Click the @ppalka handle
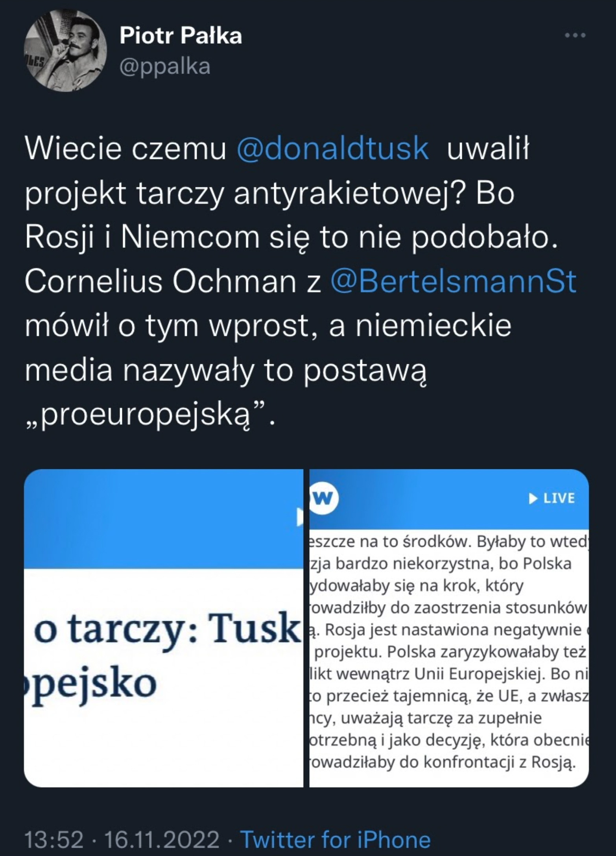 [x=165, y=67]
